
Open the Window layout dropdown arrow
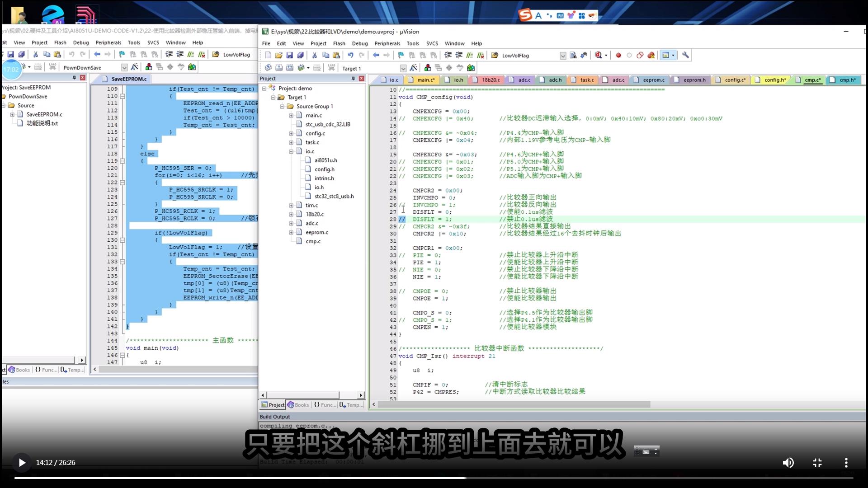673,55
